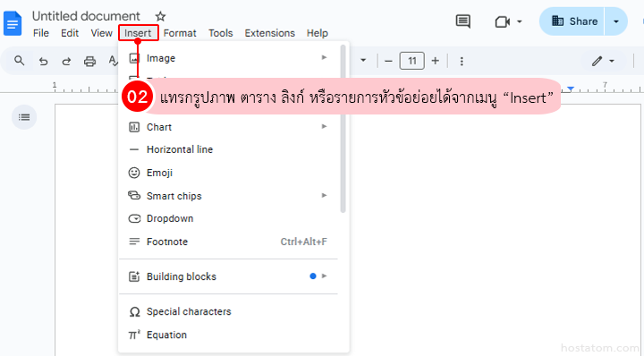Click the Chart icon in the menu

134,127
